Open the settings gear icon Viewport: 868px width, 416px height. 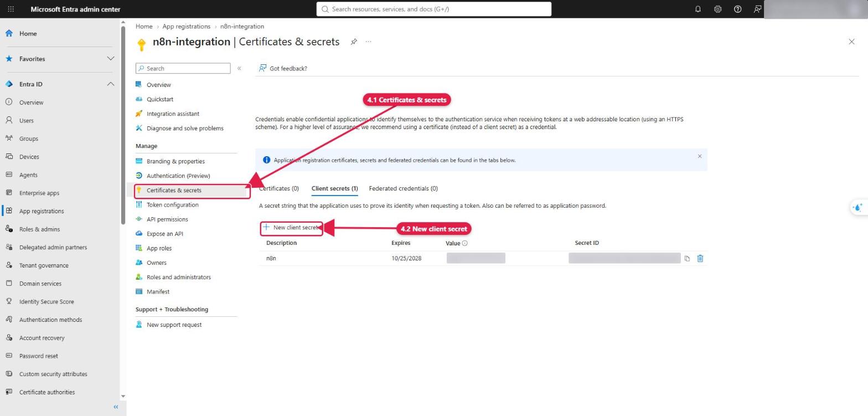(717, 9)
